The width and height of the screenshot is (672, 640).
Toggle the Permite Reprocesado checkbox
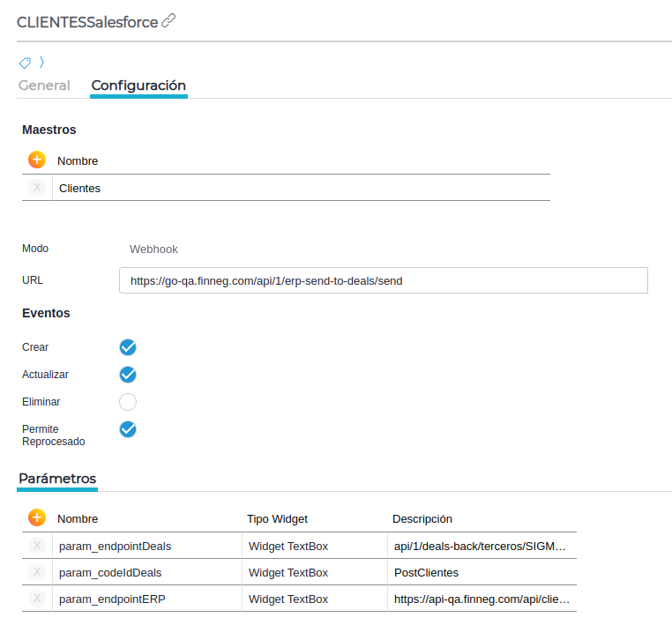click(x=128, y=429)
